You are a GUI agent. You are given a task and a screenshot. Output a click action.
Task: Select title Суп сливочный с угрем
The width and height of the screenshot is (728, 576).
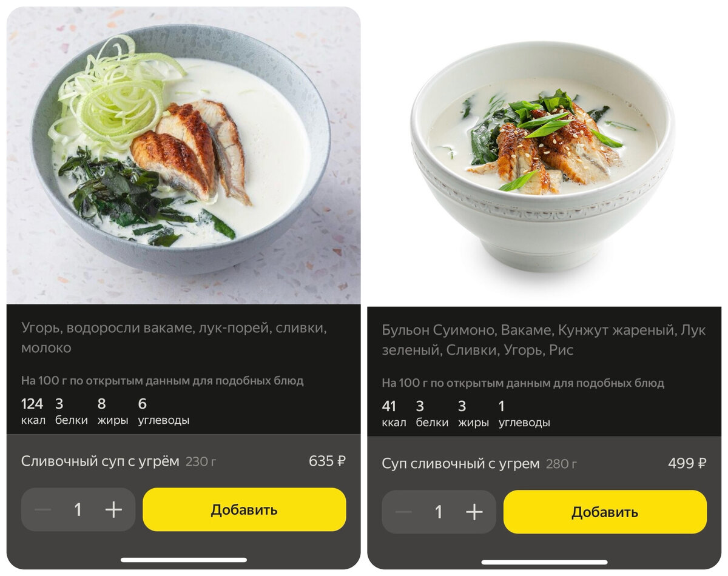tap(460, 464)
